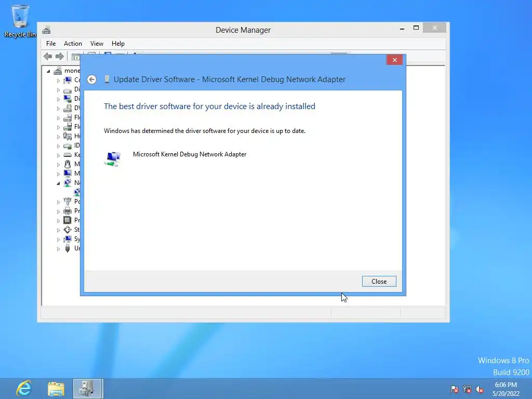This screenshot has width=532, height=399.
Task: Close Update Driver dialog with red X
Action: [394, 60]
